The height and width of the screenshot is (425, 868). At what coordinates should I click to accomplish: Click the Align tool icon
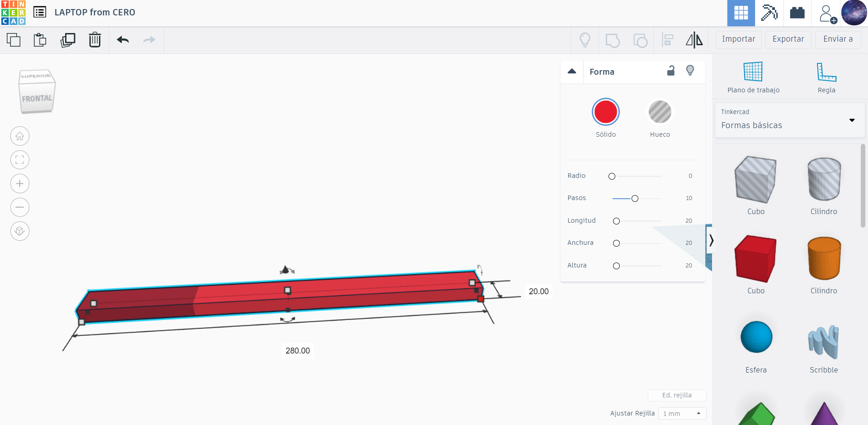(668, 40)
